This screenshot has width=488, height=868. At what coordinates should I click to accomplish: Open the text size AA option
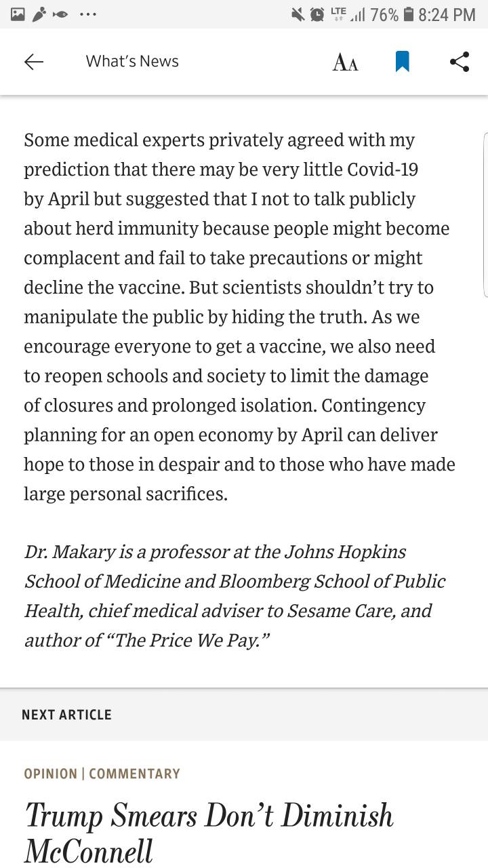click(345, 62)
